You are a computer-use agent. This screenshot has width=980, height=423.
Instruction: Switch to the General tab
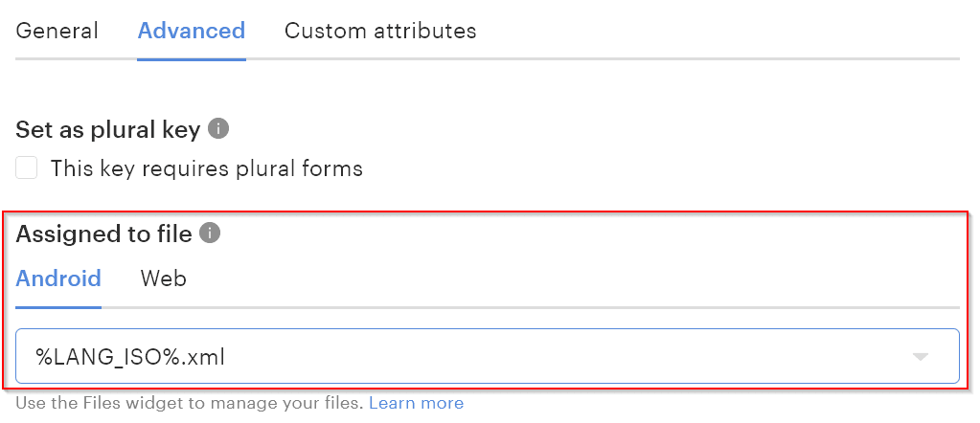(x=57, y=31)
